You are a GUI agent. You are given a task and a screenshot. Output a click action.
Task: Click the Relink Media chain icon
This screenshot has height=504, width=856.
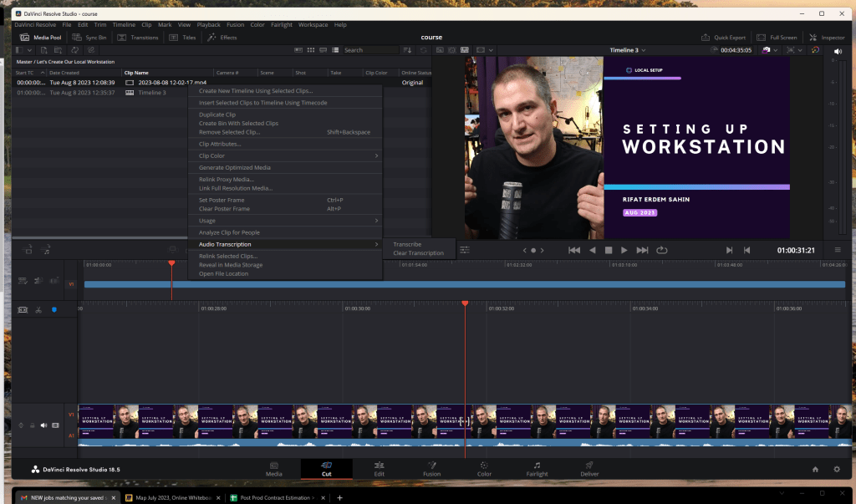[91, 49]
